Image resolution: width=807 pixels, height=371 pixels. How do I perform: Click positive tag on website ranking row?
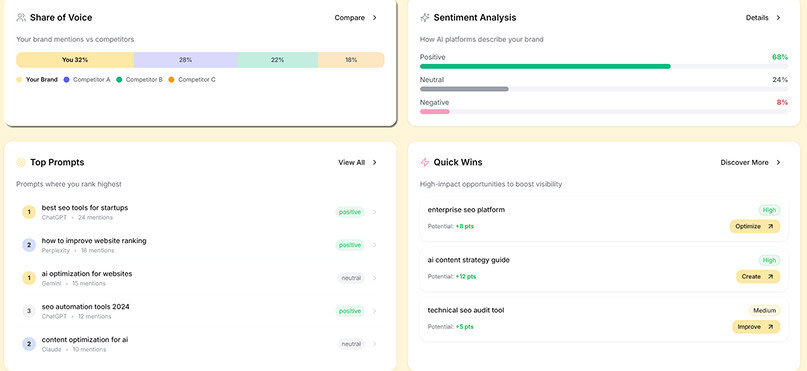point(350,245)
